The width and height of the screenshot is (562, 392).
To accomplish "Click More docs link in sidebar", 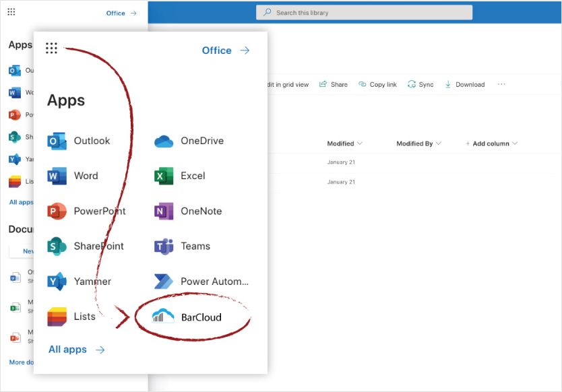I will click(21, 362).
